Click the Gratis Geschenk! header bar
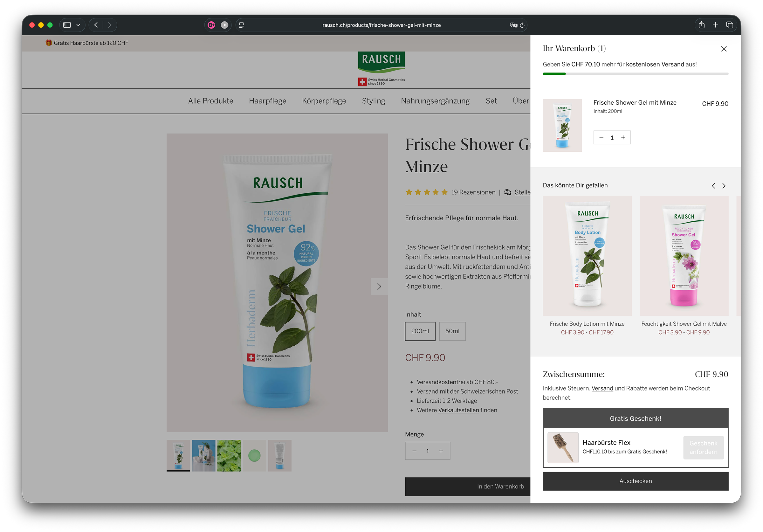The height and width of the screenshot is (532, 763). (x=636, y=418)
